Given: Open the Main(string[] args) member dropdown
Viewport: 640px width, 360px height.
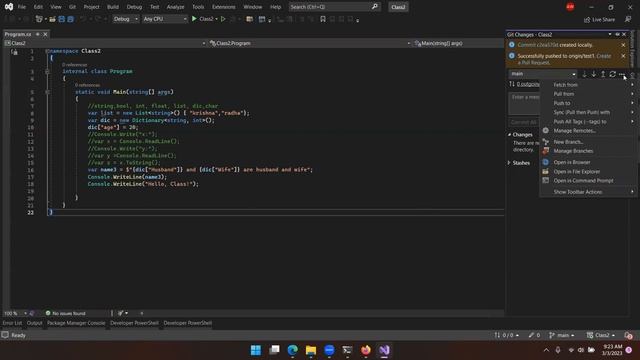Looking at the screenshot, I should [x=458, y=43].
